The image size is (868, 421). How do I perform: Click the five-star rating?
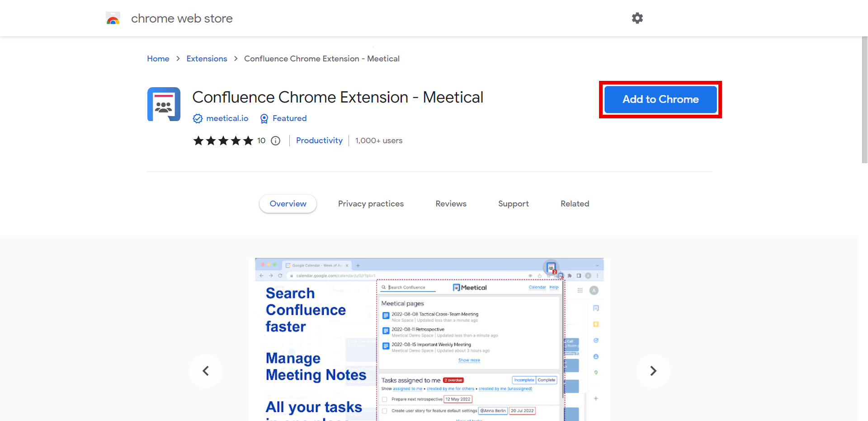click(223, 141)
